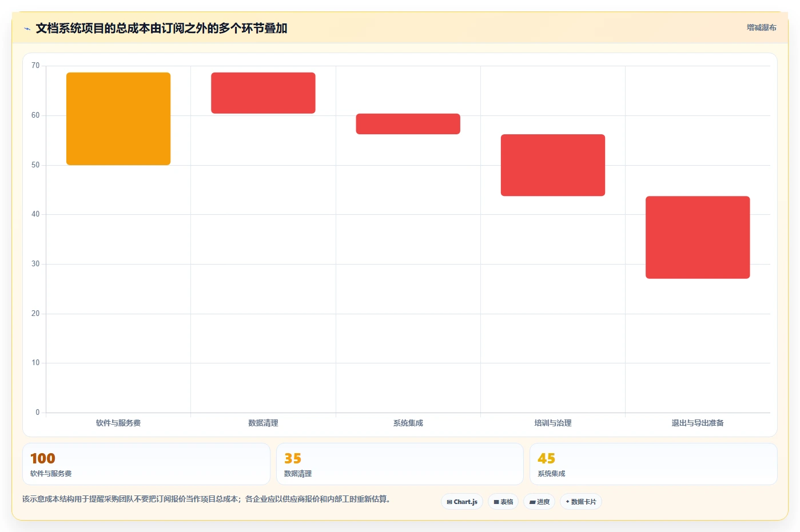This screenshot has height=532, width=800.
Task: Select the Chart.js chip
Action: coord(462,502)
